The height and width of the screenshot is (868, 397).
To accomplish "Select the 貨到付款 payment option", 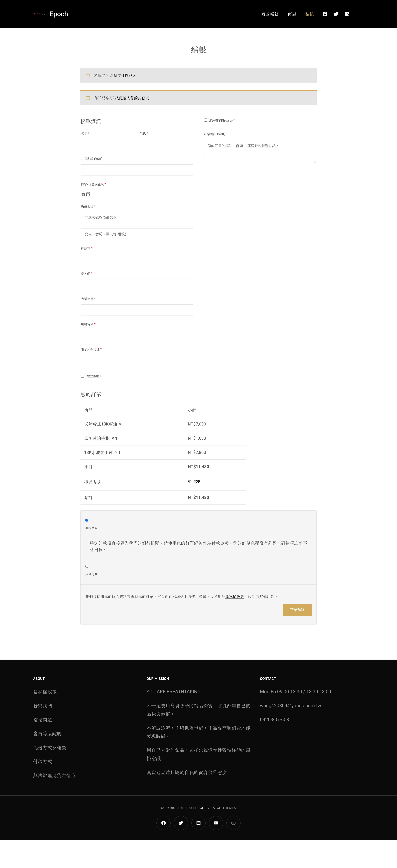I will (87, 566).
